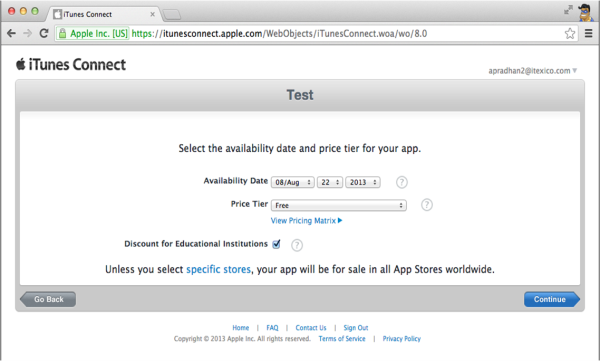The image size is (600, 361).
Task: Click the Apple logo
Action: pyautogui.click(x=21, y=64)
